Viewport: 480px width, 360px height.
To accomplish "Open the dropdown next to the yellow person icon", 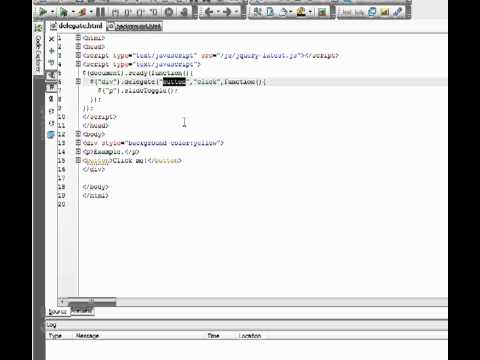I will pyautogui.click(x=311, y=12).
